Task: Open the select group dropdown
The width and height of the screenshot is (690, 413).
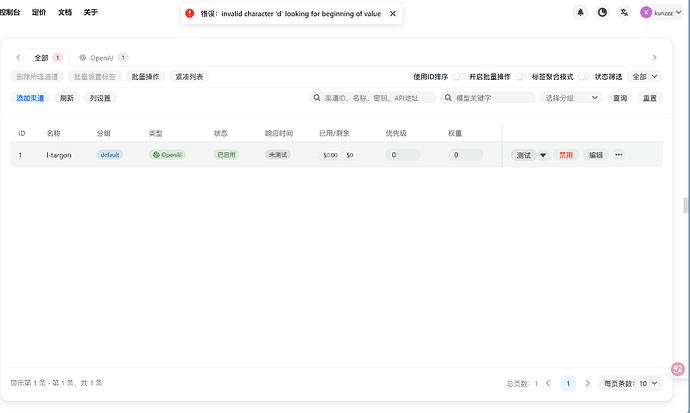Action: 572,98
